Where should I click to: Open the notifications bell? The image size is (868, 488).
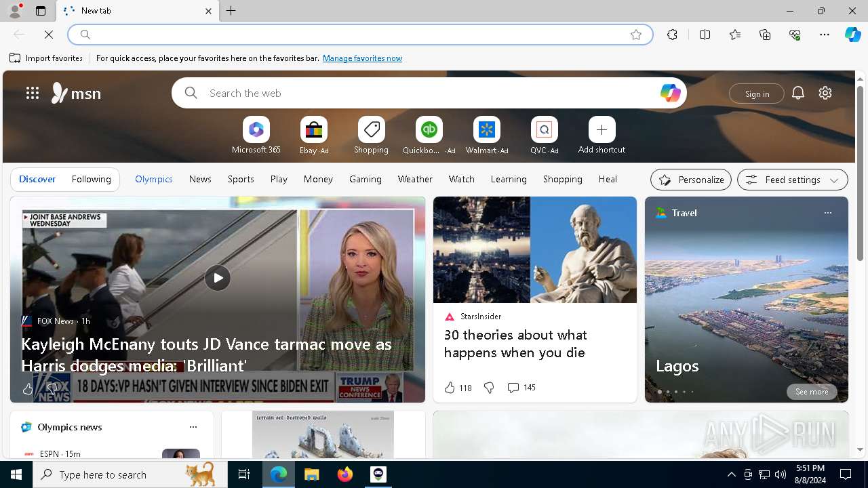coord(798,93)
